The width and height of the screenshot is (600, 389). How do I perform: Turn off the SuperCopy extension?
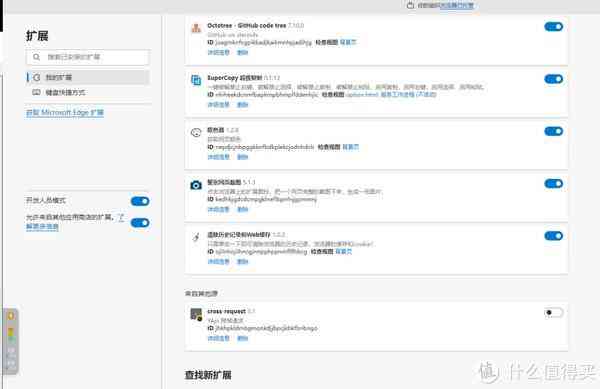(553, 79)
